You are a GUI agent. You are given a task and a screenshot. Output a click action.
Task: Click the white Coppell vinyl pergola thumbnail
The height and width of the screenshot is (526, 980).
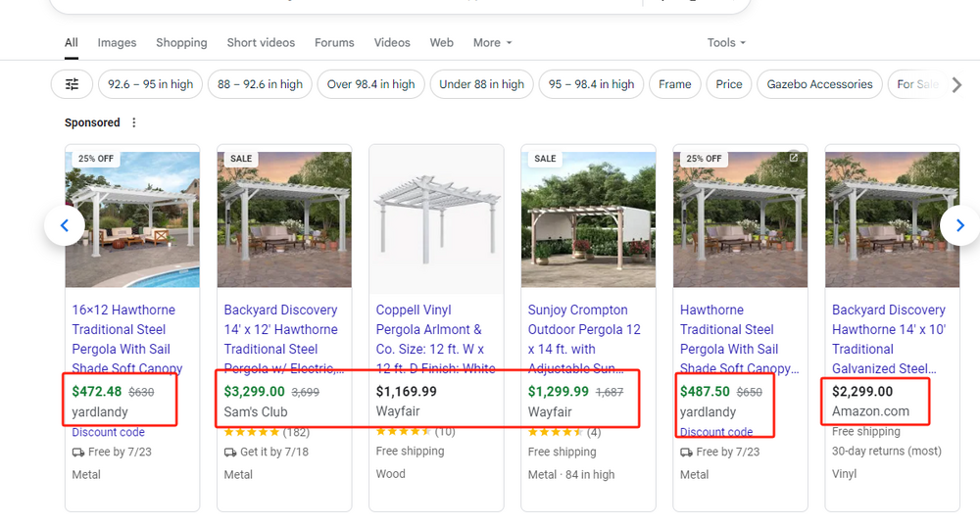coord(436,219)
